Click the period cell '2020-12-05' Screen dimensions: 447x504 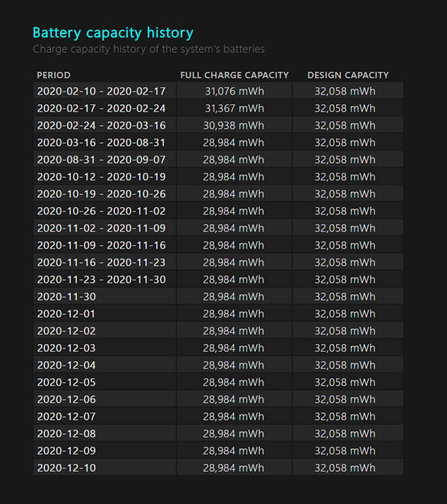[66, 382]
